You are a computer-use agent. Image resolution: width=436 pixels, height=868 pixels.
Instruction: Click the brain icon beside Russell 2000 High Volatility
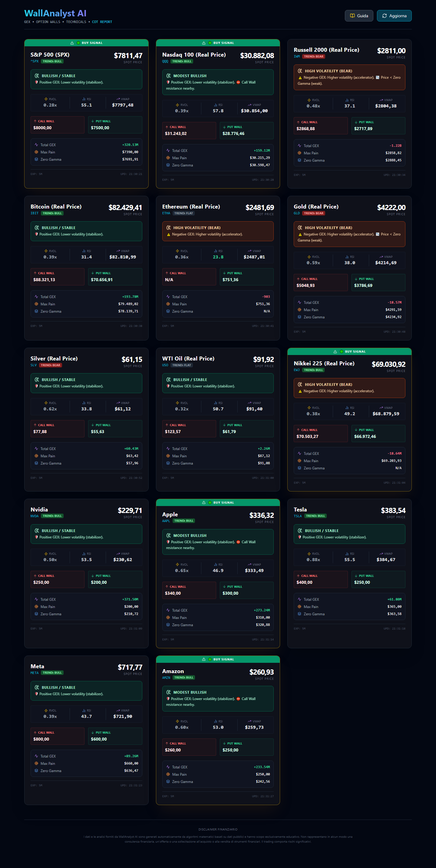coord(300,71)
